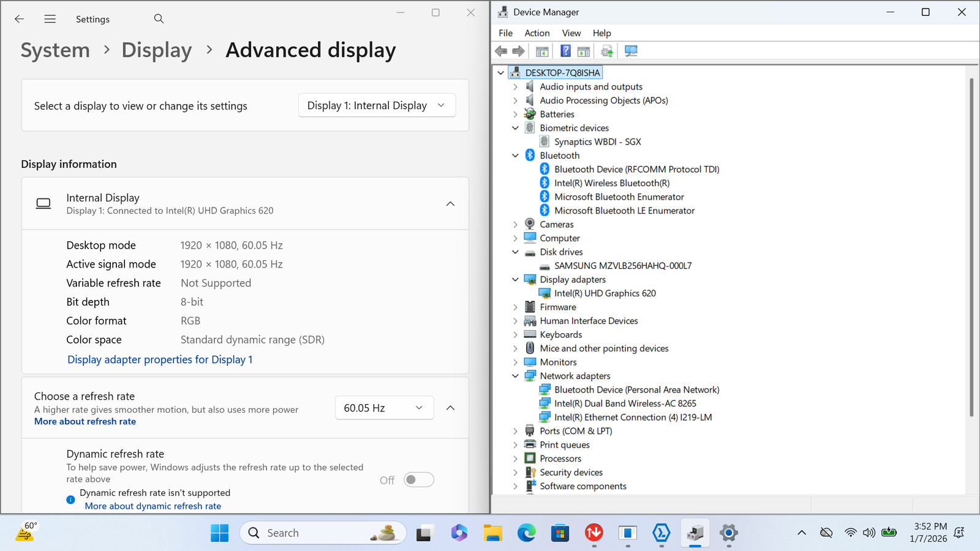Open Display adapter properties for Display 1
Image resolution: width=980 pixels, height=551 pixels.
pyautogui.click(x=160, y=359)
